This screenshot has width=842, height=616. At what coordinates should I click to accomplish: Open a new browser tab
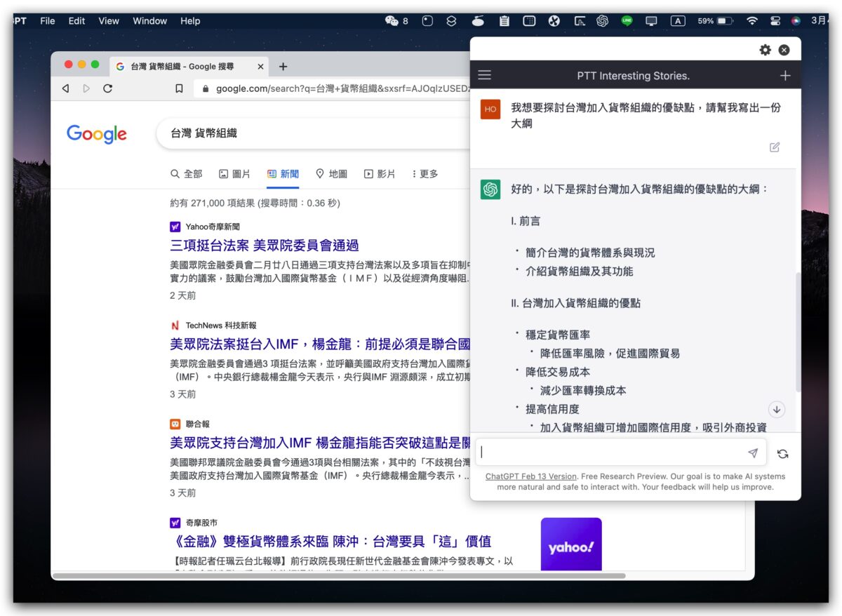click(283, 67)
